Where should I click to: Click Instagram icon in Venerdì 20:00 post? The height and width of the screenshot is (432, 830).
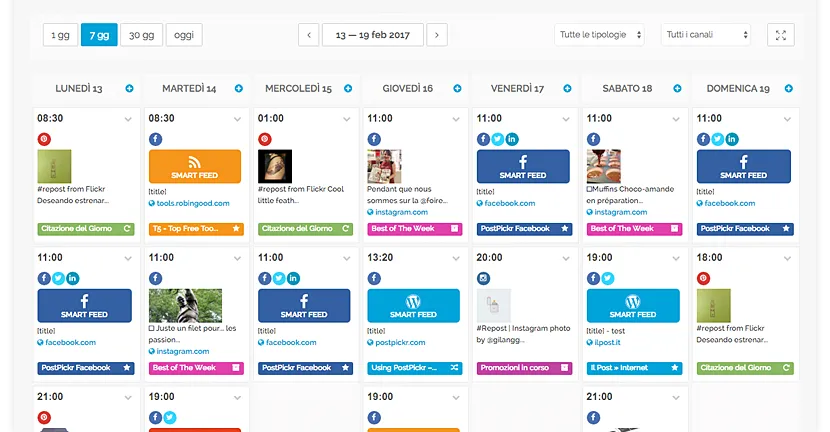(483, 278)
